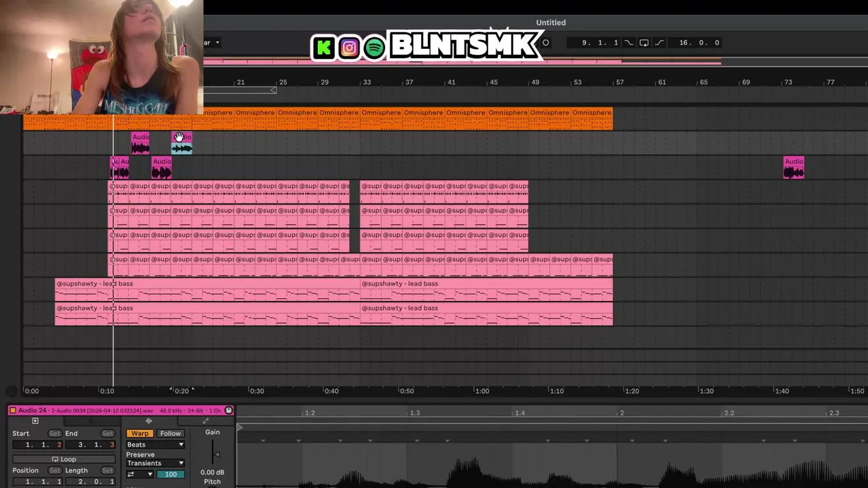Open the audio waveform tab icon
This screenshot has height=488, width=868.
point(149,421)
